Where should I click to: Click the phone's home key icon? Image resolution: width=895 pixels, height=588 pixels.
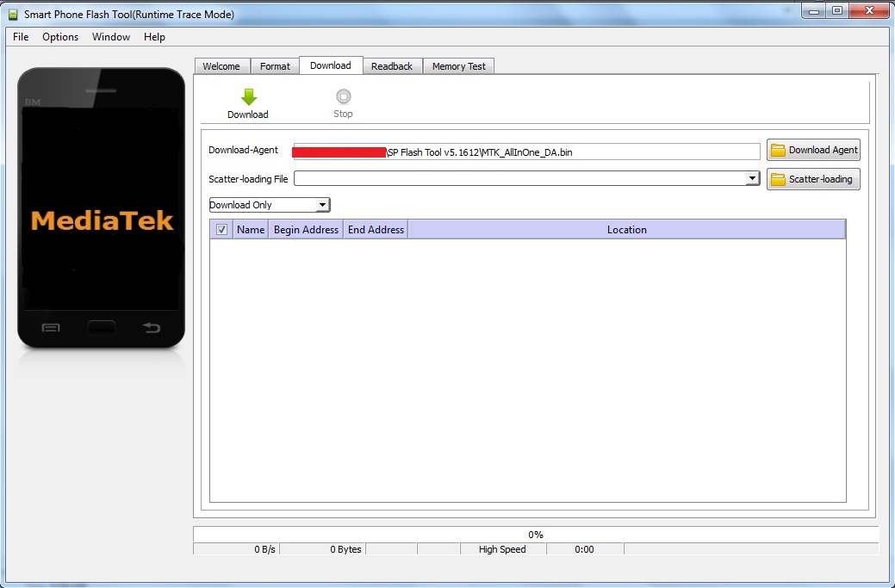click(x=101, y=327)
